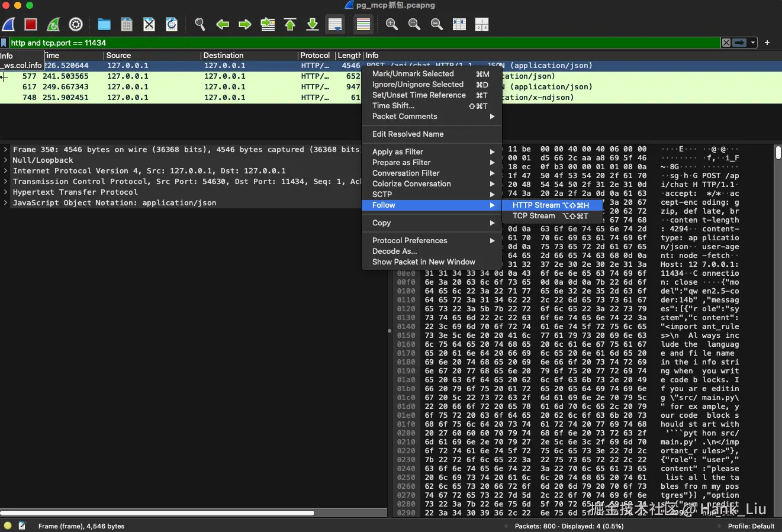Sort by the Protocol column header

(316, 55)
